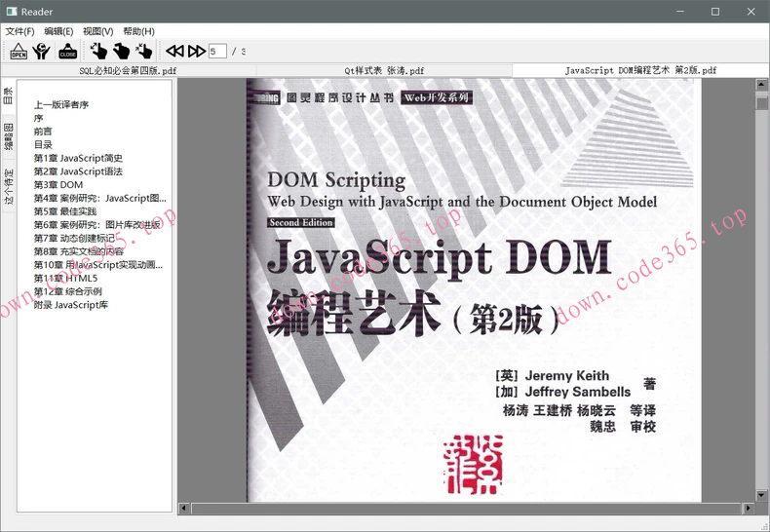Go to the next page with forward arrows
This screenshot has height=532, width=770.
[197, 51]
